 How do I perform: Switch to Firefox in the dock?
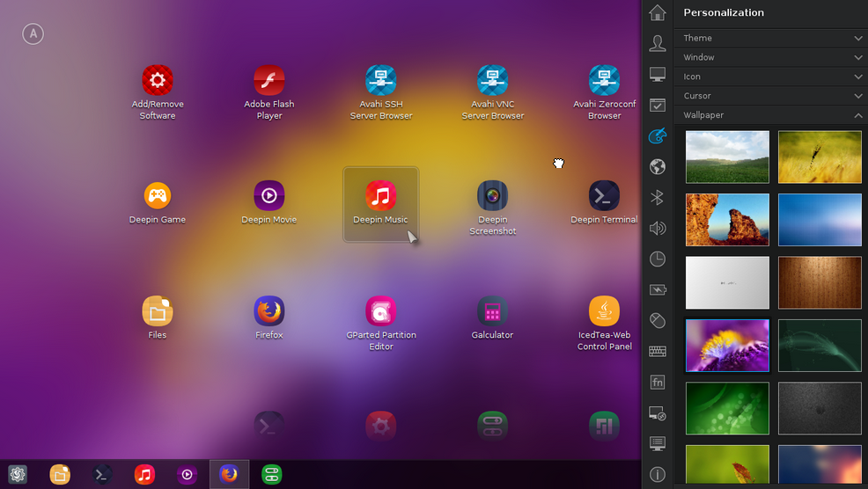pos(229,475)
